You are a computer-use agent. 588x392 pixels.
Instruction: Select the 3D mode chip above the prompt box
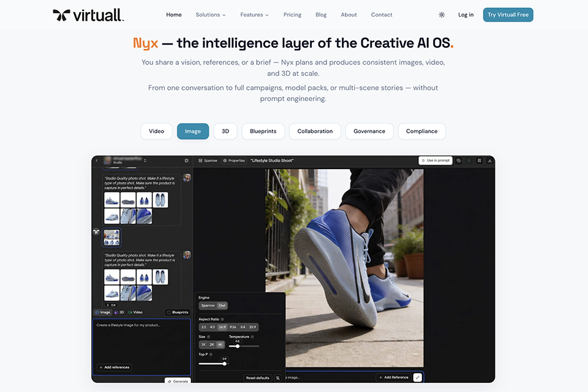[119, 312]
